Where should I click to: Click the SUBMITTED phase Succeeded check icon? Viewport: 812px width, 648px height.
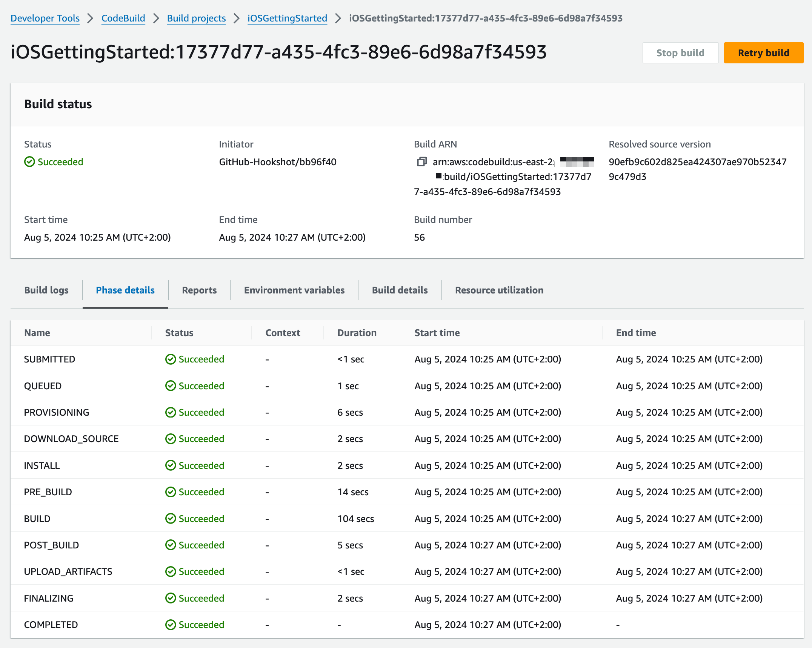(x=171, y=359)
